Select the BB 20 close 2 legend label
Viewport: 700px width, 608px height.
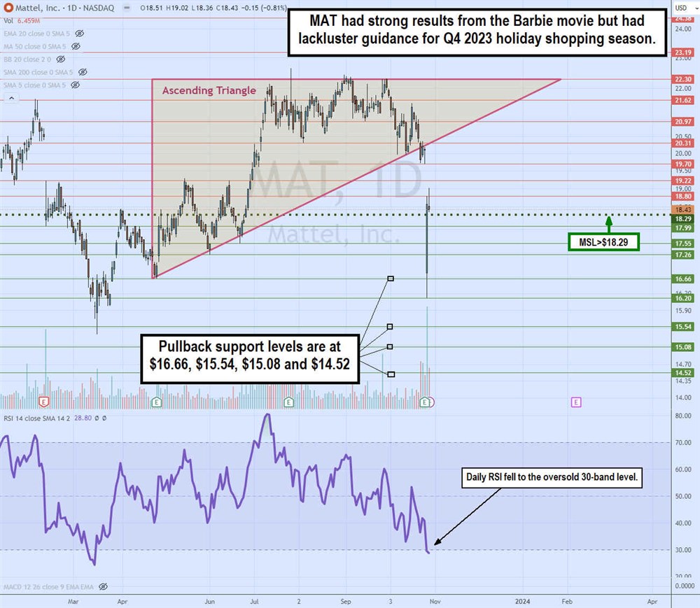pos(27,59)
